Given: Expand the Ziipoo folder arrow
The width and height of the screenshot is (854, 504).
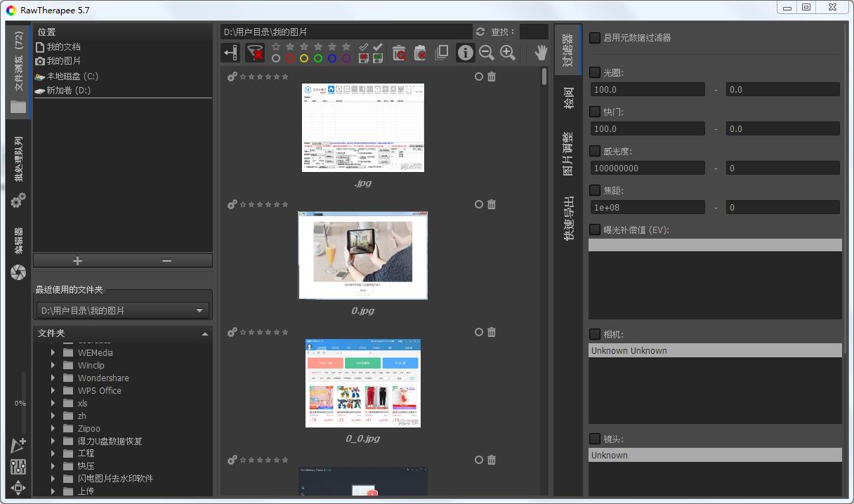Looking at the screenshot, I should [53, 429].
